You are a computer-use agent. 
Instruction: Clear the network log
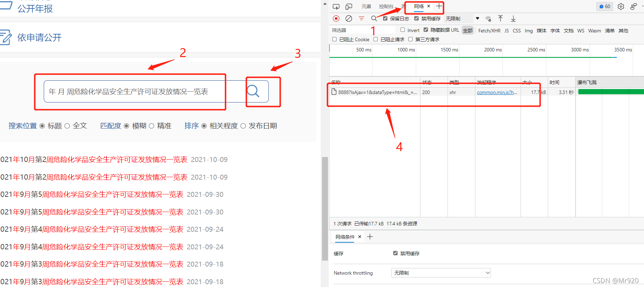[x=349, y=19]
